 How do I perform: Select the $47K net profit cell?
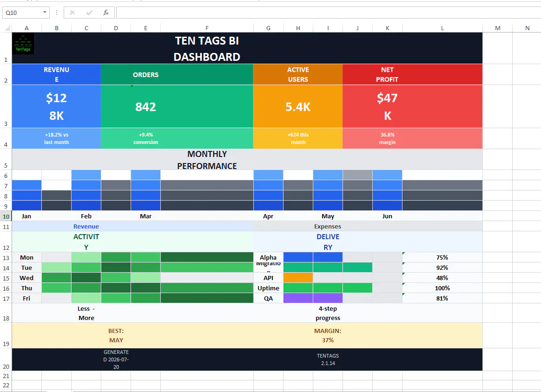click(x=412, y=106)
